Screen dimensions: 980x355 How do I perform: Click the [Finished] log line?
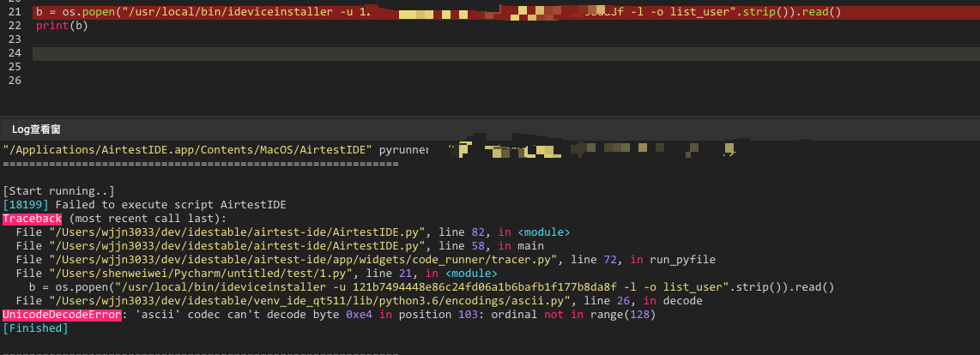[36, 328]
